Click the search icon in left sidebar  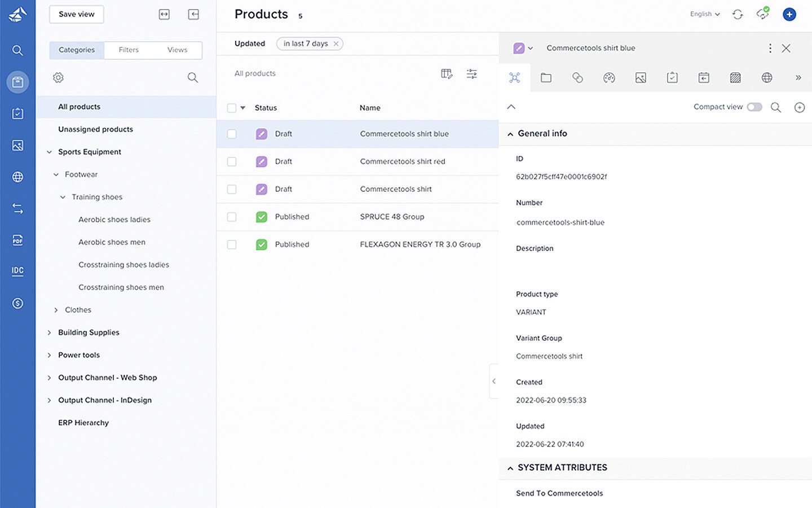coord(17,51)
